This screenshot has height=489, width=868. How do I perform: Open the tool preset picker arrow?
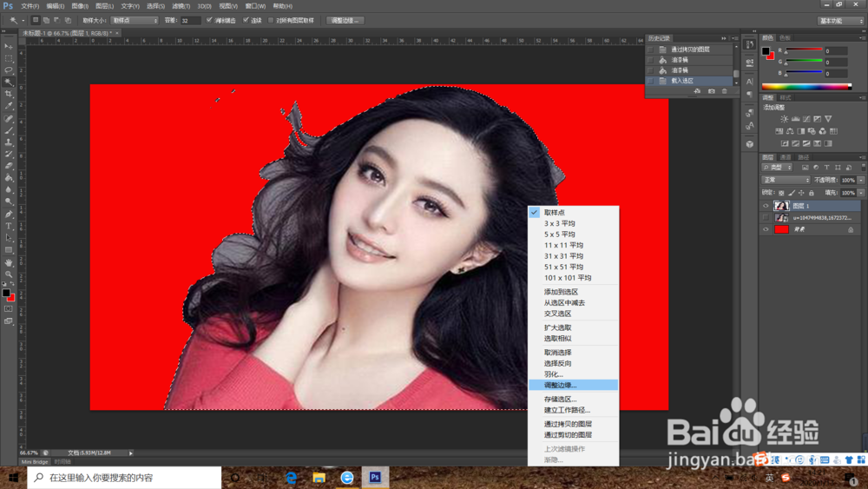click(23, 21)
